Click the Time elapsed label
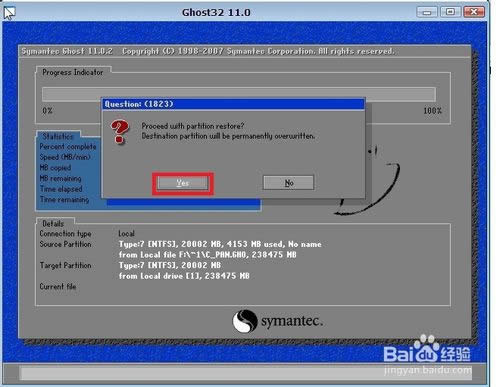Image resolution: width=500 pixels, height=387 pixels. (x=61, y=189)
